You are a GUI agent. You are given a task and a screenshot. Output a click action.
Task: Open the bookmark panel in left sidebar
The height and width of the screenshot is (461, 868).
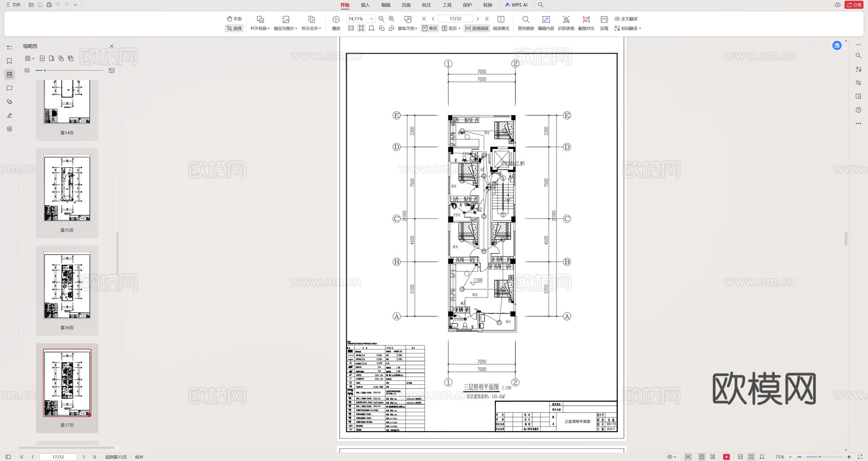coord(9,61)
